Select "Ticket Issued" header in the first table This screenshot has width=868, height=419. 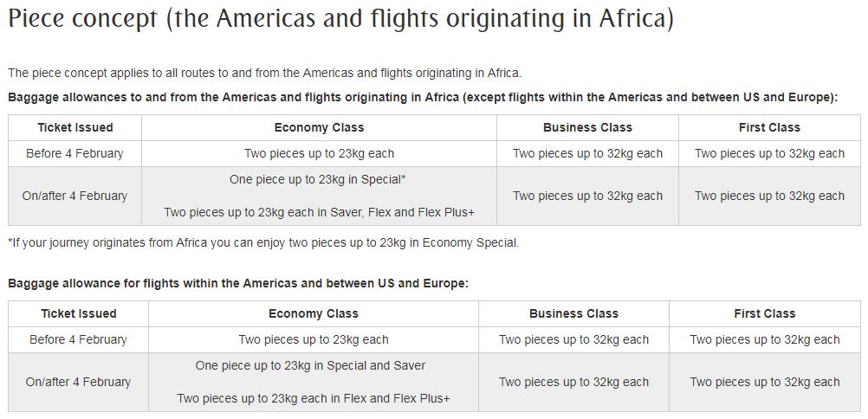pyautogui.click(x=75, y=127)
